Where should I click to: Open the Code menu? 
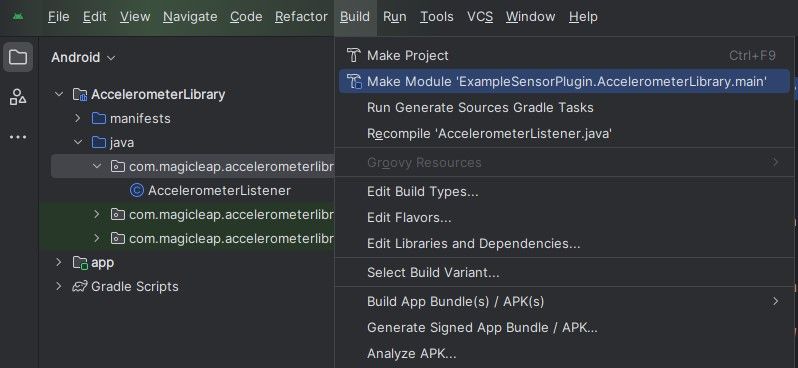pyautogui.click(x=246, y=17)
